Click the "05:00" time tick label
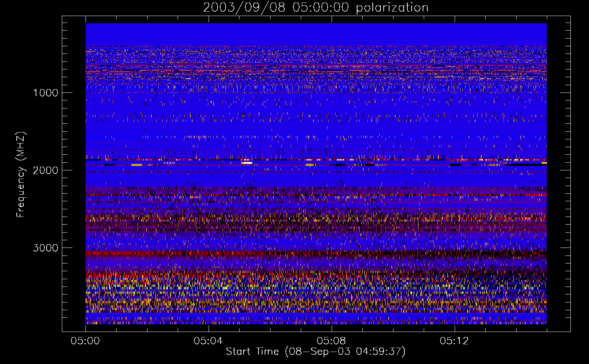Image resolution: width=589 pixels, height=364 pixels. coord(85,341)
